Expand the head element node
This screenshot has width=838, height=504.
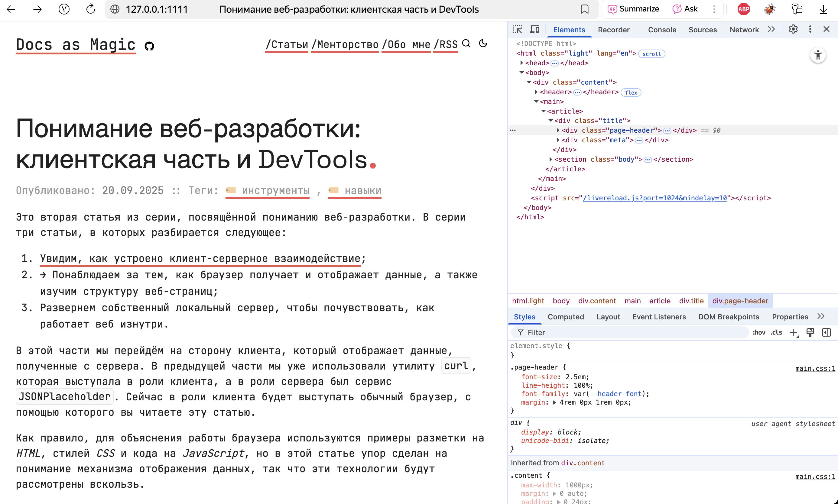[522, 63]
